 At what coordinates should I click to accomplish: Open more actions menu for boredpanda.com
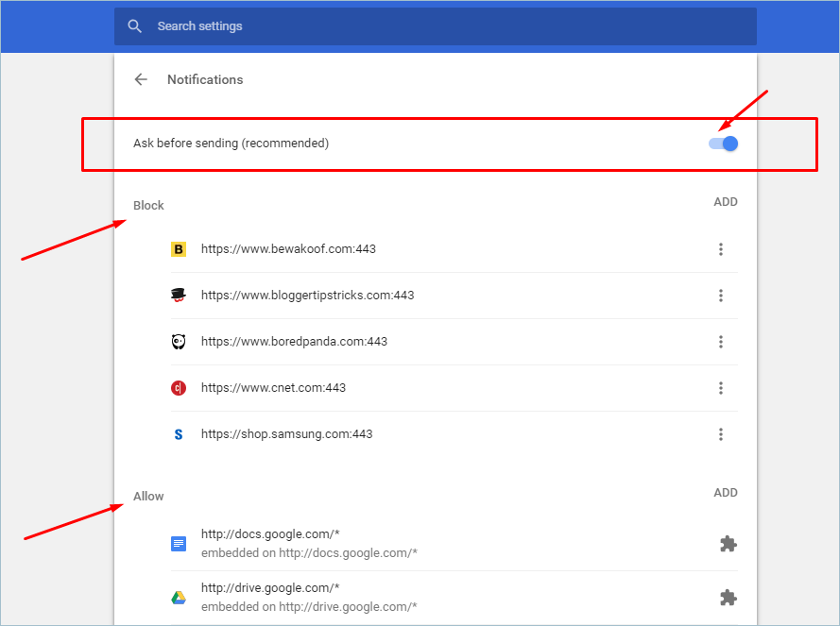point(721,342)
